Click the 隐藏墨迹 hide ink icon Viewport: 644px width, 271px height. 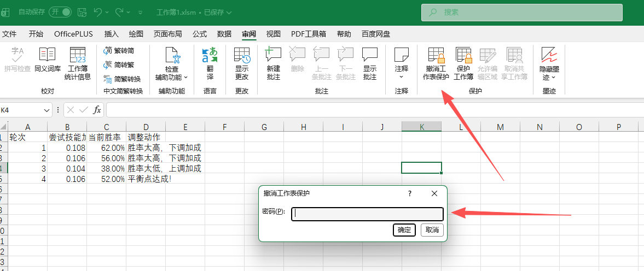549,55
